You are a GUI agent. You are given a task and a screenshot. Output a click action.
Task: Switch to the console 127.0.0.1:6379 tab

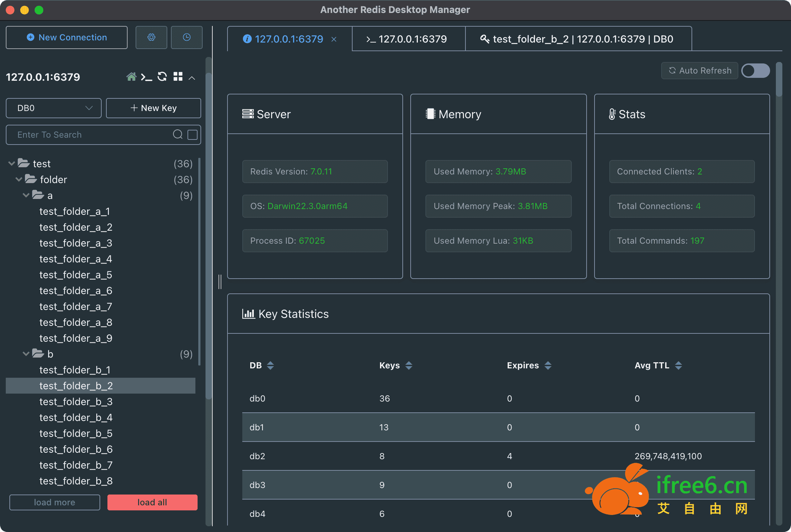click(408, 39)
